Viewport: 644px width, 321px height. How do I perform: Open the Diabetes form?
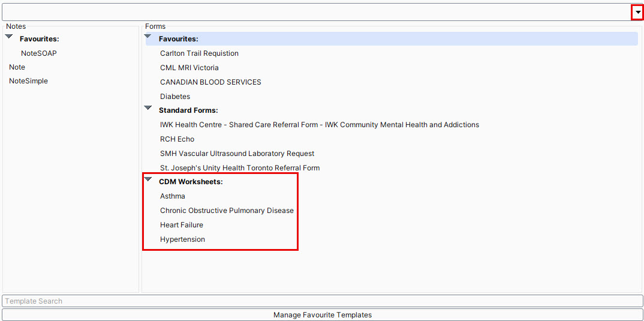[175, 97]
